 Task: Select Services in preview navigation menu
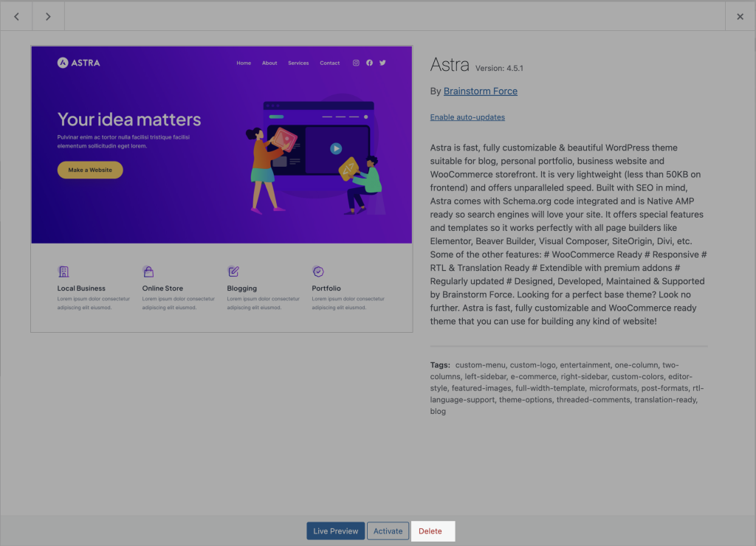pyautogui.click(x=298, y=63)
